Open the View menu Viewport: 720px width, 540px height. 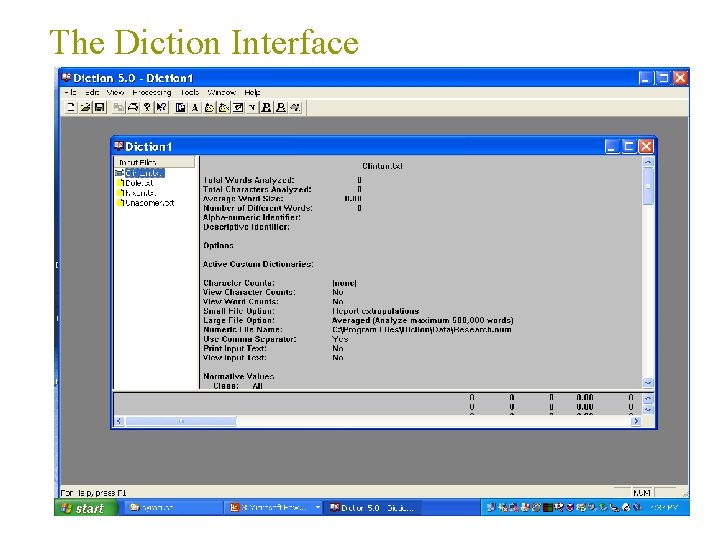[x=115, y=92]
